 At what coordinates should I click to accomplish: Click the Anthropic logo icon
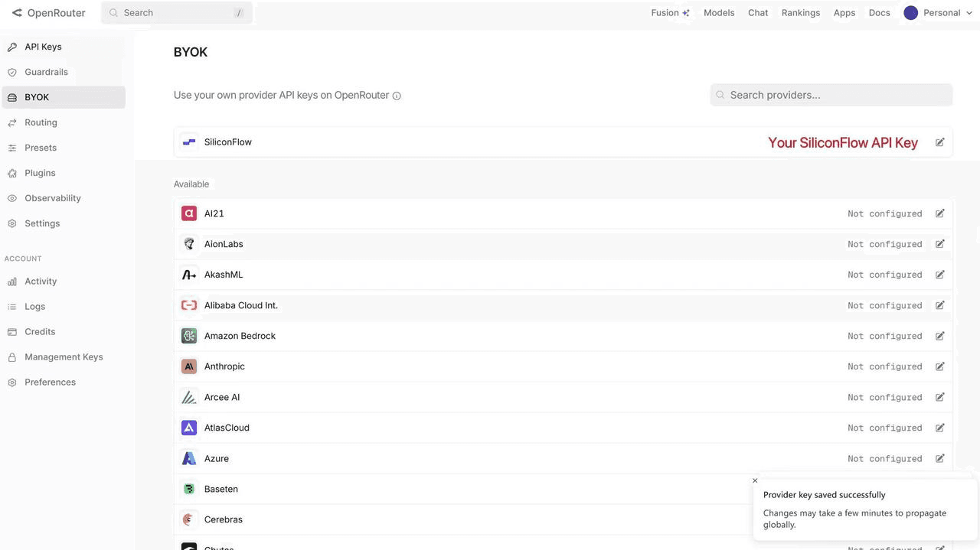point(189,366)
